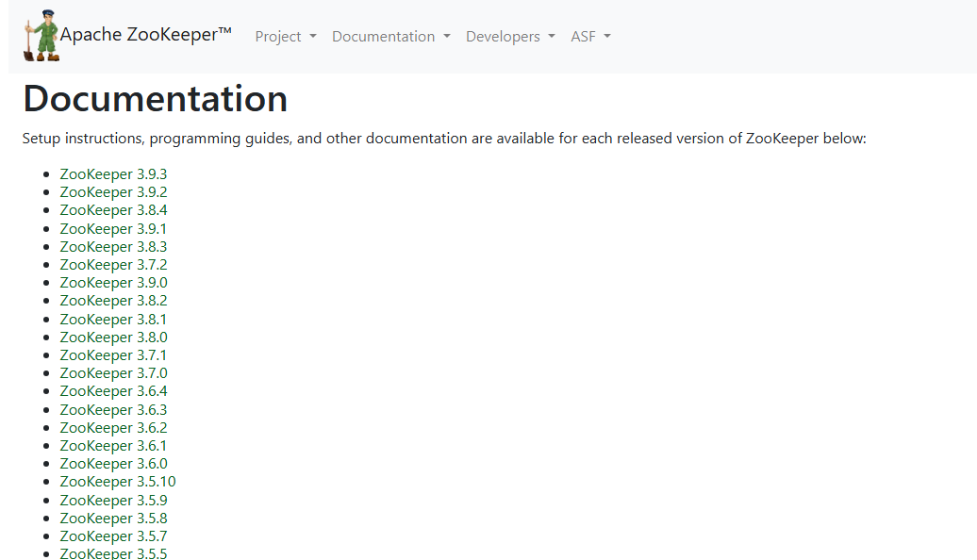
Task: Open ZooKeeper 3.6.4 documentation
Action: point(113,391)
